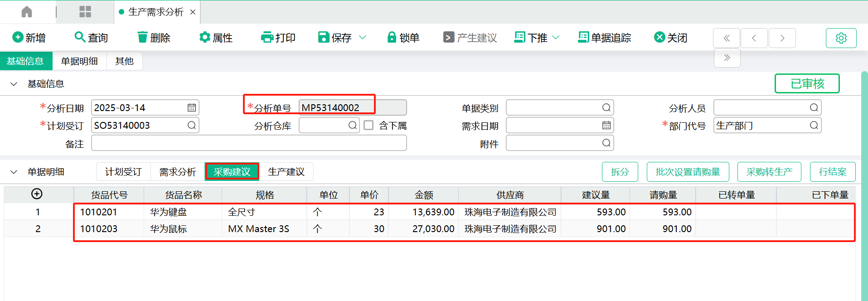Image resolution: width=868 pixels, height=301 pixels.
Task: Open 查询 search function
Action: pos(91,38)
